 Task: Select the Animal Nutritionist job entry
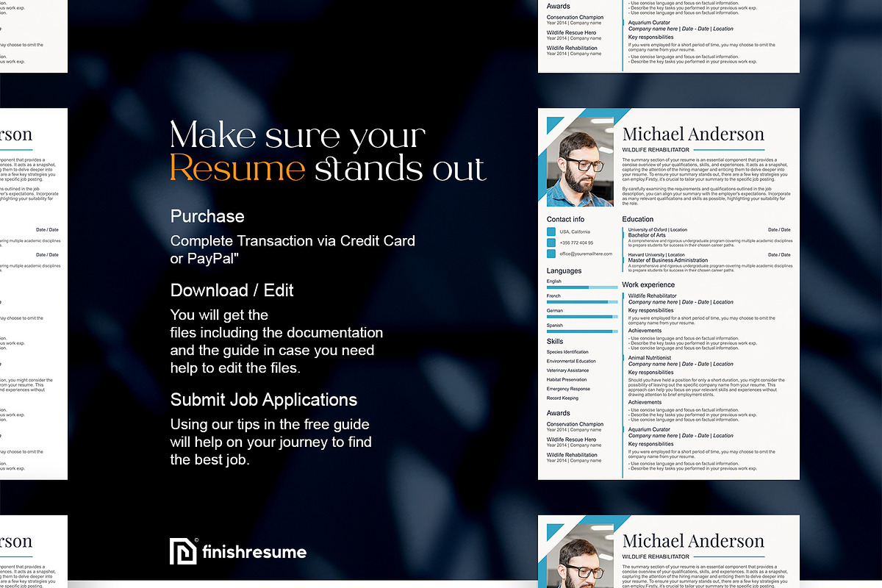650,358
